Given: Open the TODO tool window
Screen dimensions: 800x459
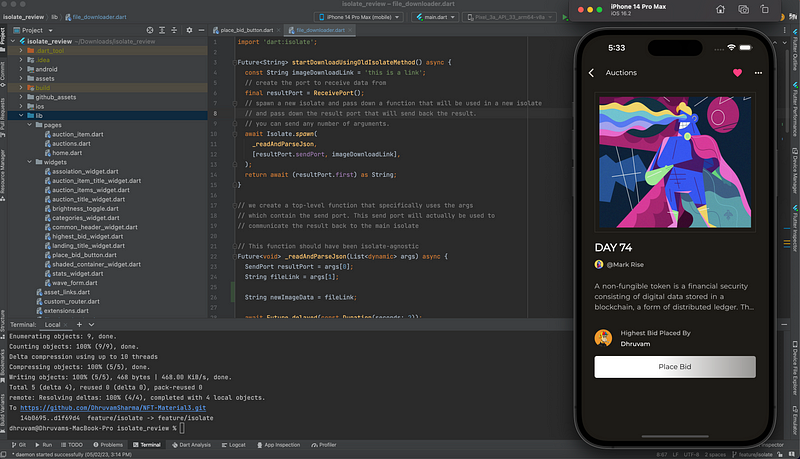Looking at the screenshot, I should tap(71, 445).
